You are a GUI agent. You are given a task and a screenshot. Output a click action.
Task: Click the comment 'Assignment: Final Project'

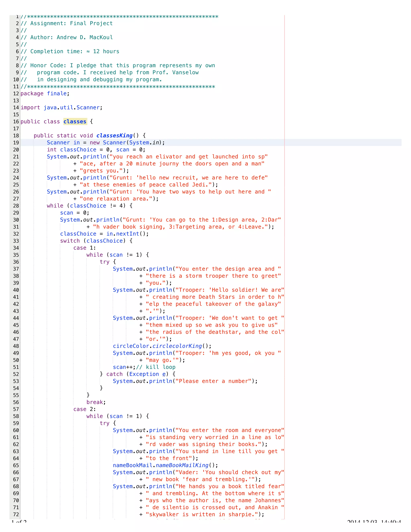[x=72, y=23]
